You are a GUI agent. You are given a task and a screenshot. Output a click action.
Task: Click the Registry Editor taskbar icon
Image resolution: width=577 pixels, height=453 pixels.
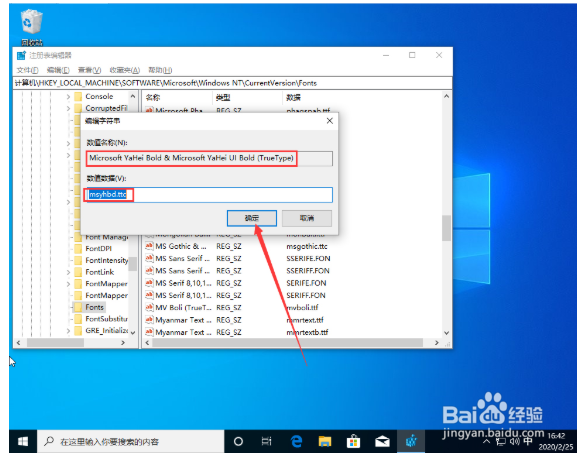click(411, 441)
